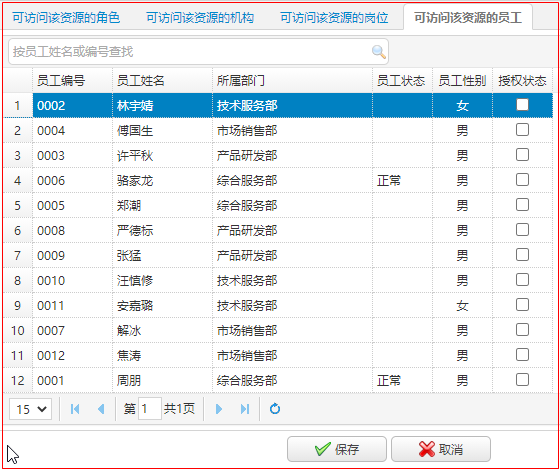The width and height of the screenshot is (560, 470).
Task: Enable authorization for employee 周朋
Action: point(522,380)
